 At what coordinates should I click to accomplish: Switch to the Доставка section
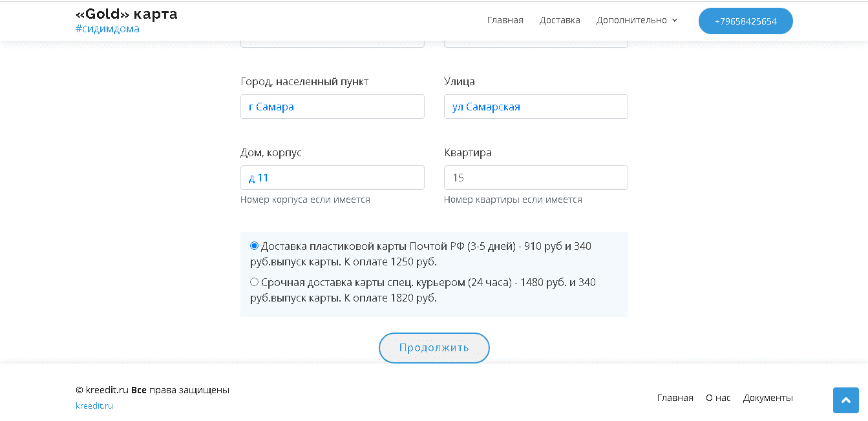560,20
